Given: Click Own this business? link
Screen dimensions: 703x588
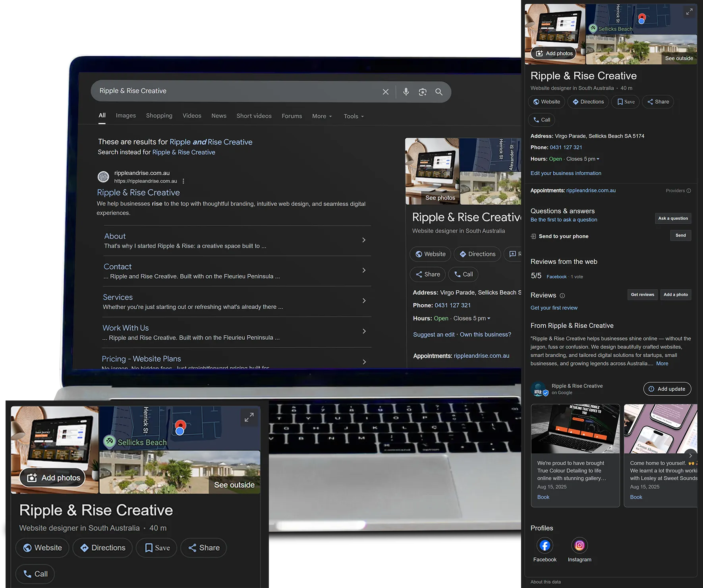Looking at the screenshot, I should coord(485,335).
